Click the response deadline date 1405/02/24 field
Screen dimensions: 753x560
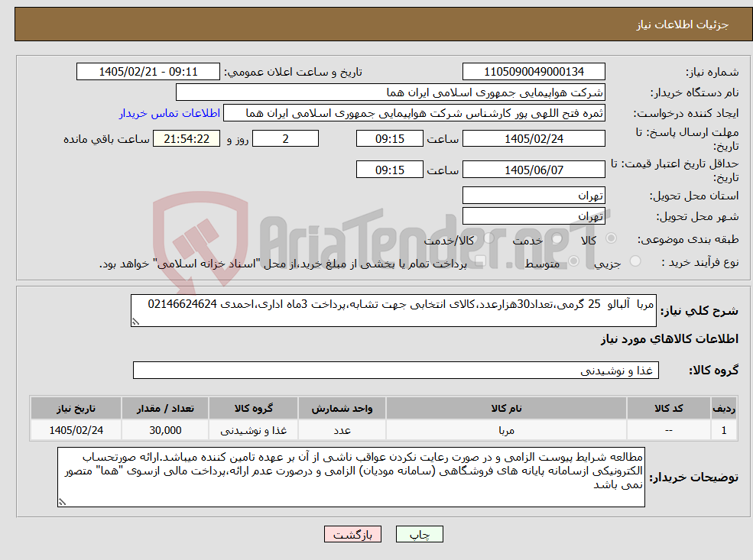tap(534, 139)
